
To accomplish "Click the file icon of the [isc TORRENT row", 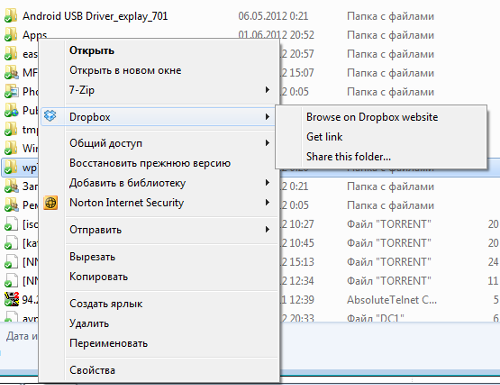I will click(x=10, y=224).
